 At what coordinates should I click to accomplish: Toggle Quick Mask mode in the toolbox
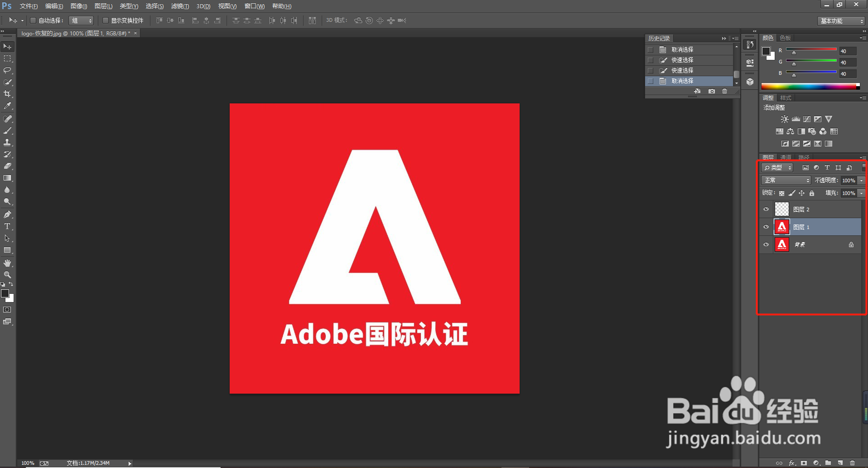click(7, 310)
